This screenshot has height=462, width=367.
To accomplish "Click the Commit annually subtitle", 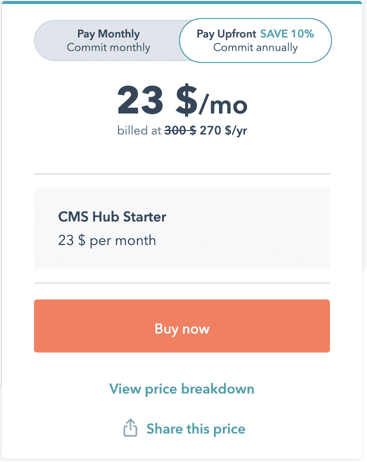I will 255,48.
